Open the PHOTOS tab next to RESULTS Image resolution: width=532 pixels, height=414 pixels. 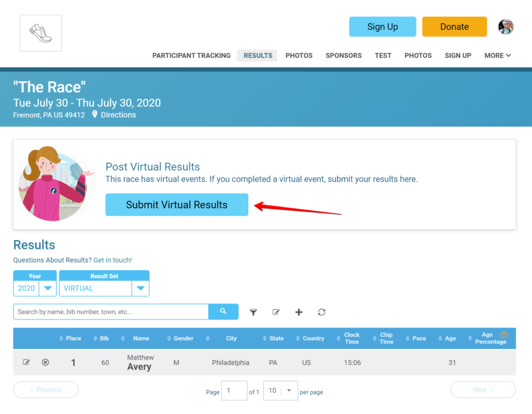pos(299,56)
